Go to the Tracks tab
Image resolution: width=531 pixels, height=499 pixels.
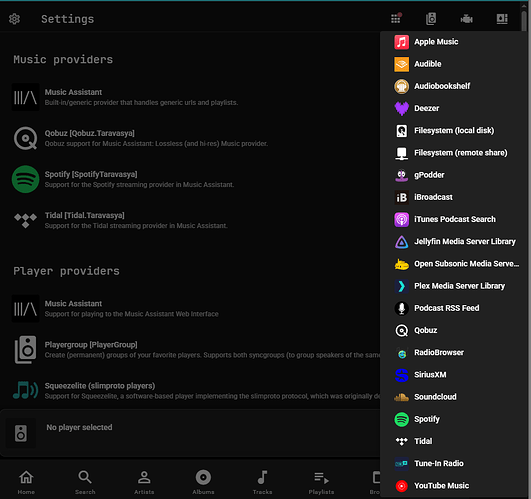coord(262,482)
